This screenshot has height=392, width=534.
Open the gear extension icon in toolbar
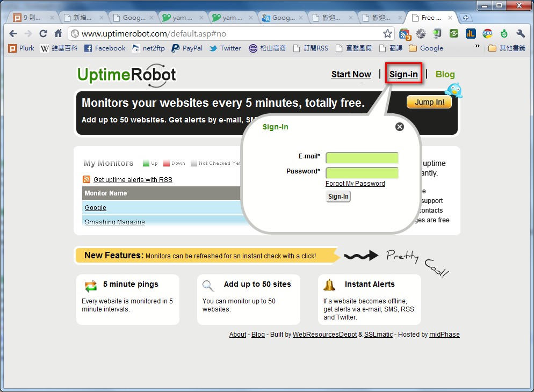pyautogui.click(x=421, y=33)
